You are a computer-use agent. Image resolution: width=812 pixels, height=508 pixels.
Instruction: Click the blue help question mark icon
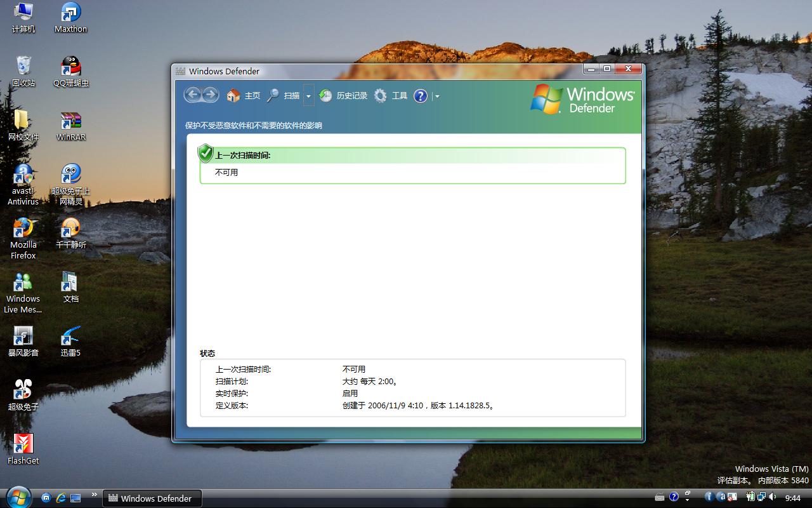coord(420,96)
